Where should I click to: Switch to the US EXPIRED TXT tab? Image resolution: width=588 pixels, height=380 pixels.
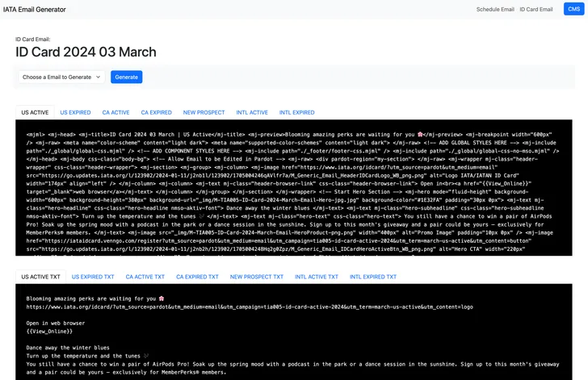point(93,277)
